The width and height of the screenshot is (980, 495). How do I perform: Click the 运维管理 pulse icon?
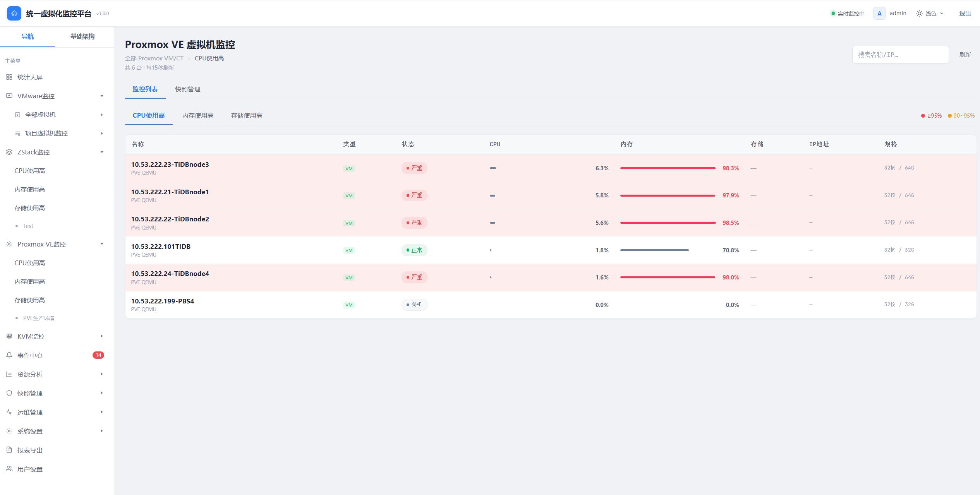9,412
